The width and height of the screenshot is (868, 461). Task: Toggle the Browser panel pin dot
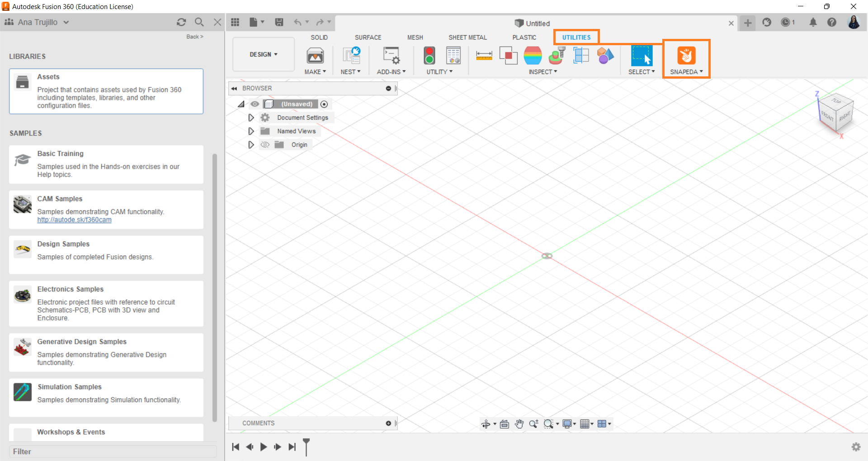point(388,88)
